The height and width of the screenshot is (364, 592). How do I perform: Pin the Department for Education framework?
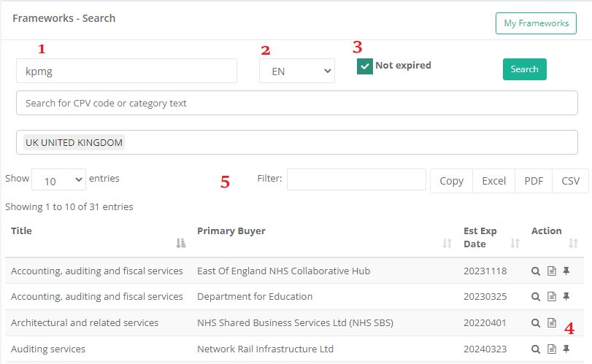coord(566,297)
